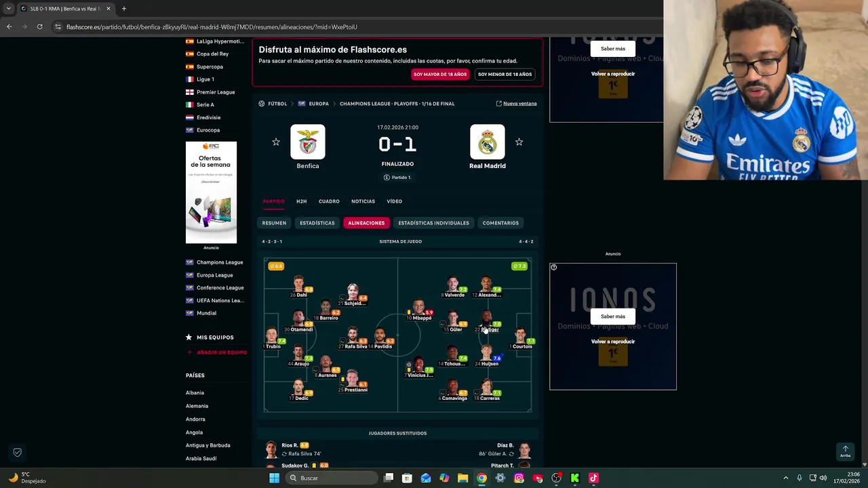Open Dahl player photo on pitch
Image resolution: width=868 pixels, height=488 pixels.
point(298,285)
